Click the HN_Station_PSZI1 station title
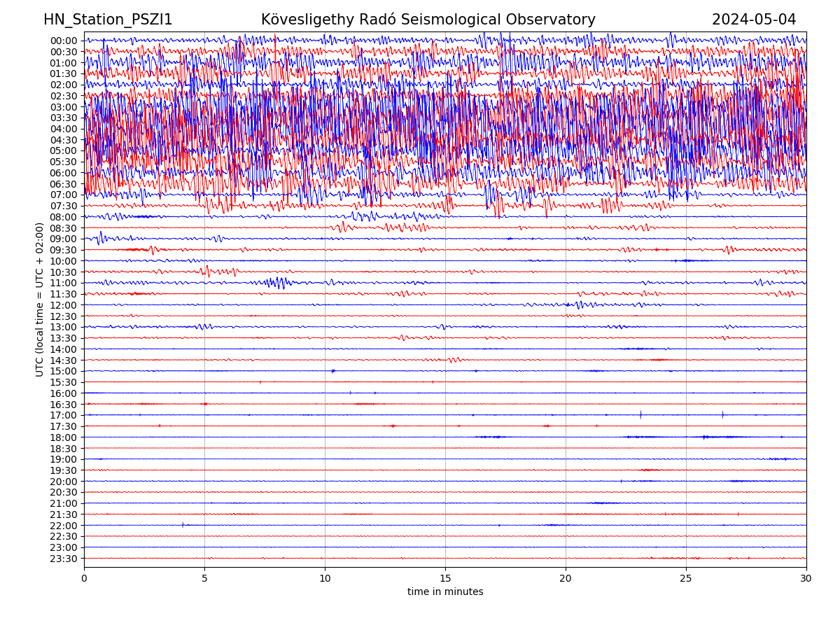 (108, 20)
